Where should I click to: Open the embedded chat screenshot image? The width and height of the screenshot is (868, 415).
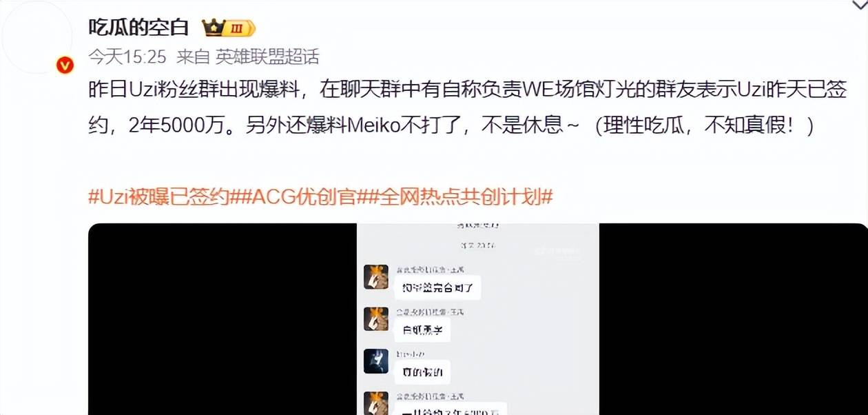click(478, 319)
